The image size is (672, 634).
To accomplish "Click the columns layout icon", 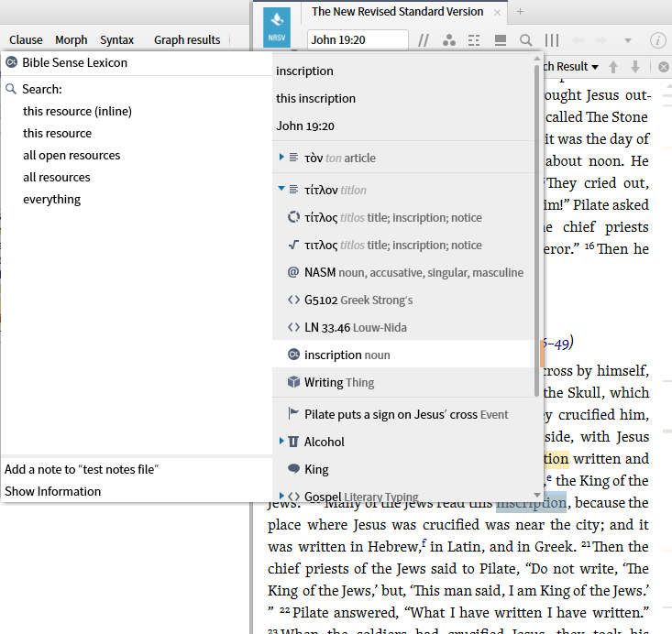I will tap(552, 40).
